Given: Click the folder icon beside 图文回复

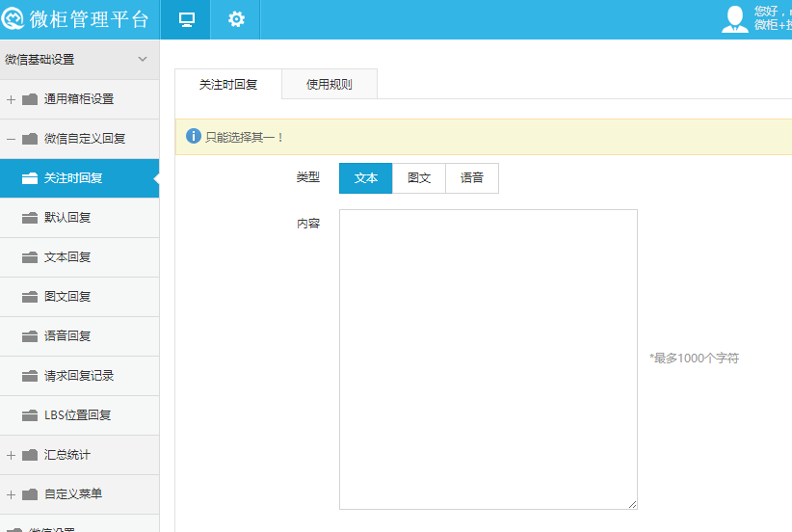Looking at the screenshot, I should [29, 297].
